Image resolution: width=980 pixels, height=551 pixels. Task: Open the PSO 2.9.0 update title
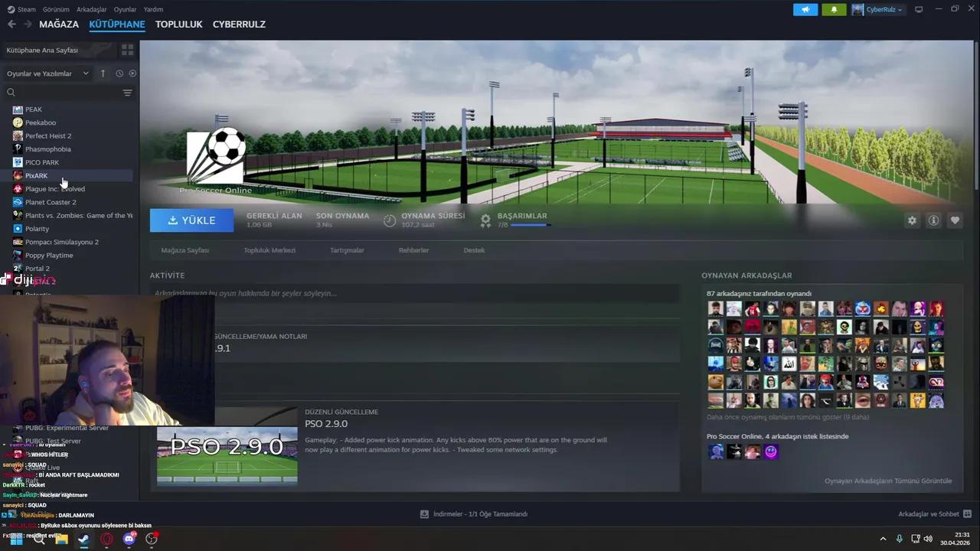(x=326, y=424)
